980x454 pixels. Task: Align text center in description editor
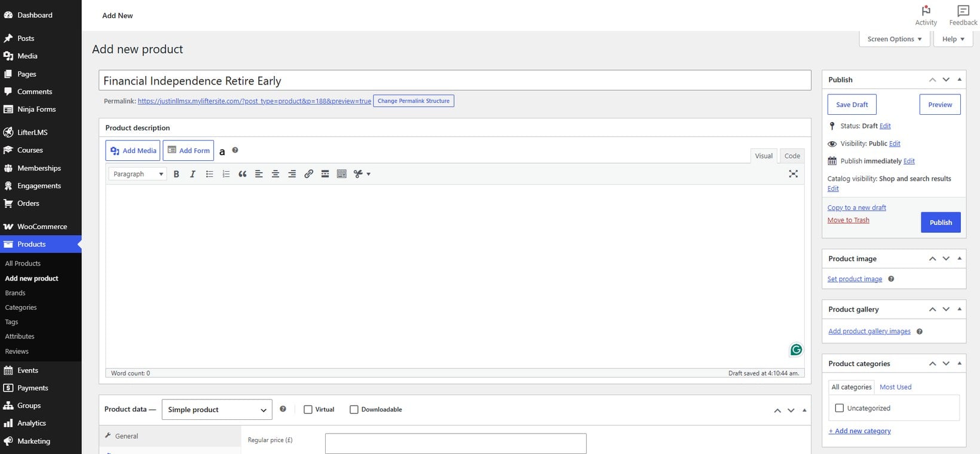click(275, 174)
